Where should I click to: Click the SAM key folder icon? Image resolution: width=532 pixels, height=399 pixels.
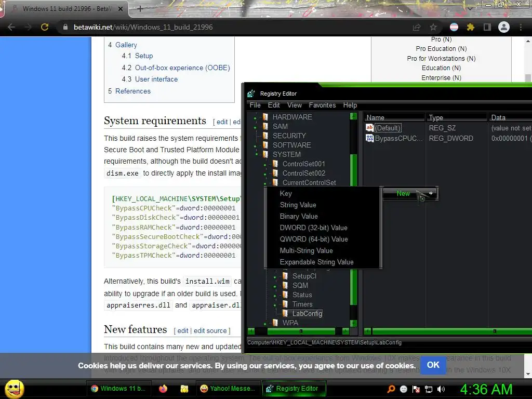pos(265,126)
